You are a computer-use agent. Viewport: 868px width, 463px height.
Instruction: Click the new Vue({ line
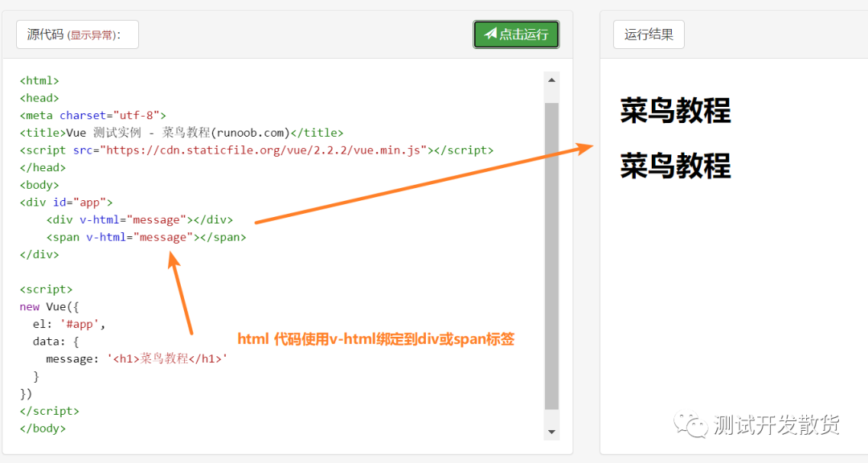[49, 307]
